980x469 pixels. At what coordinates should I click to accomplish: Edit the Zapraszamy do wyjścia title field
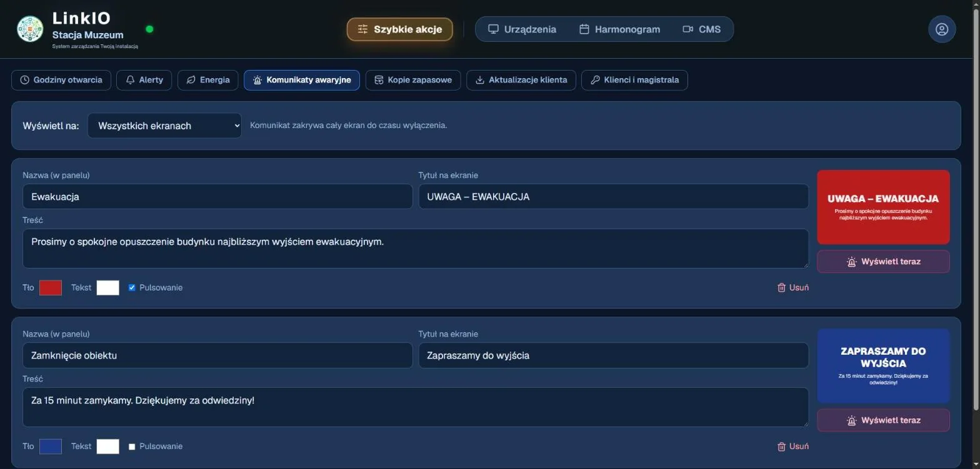613,355
